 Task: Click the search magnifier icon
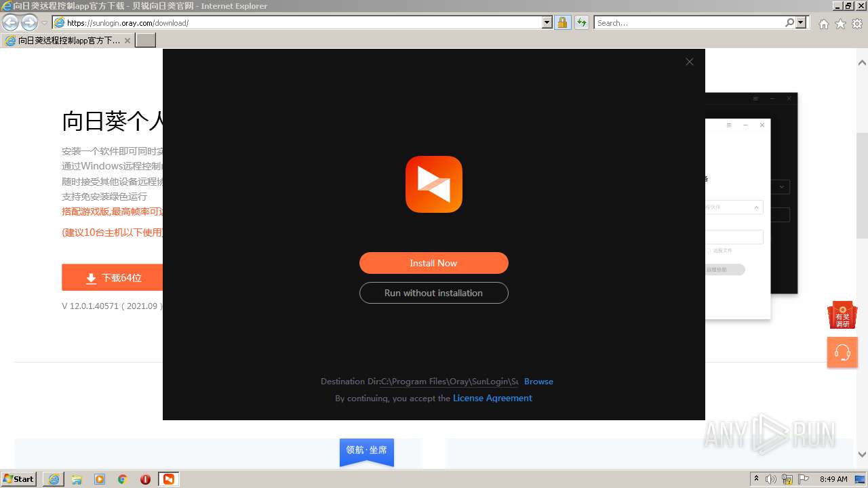(x=789, y=23)
